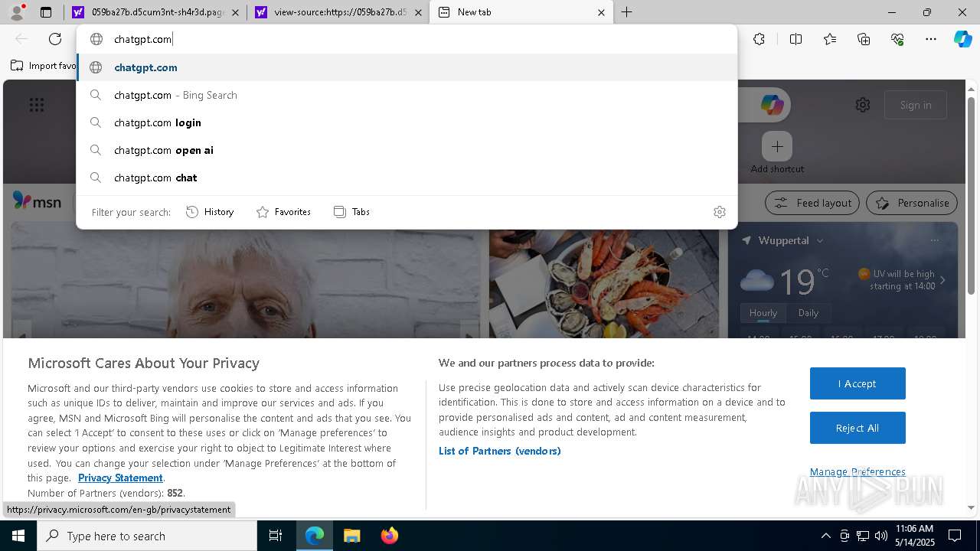Launch Firefox from the taskbar
Screen dimensions: 980x551
[x=390, y=536]
